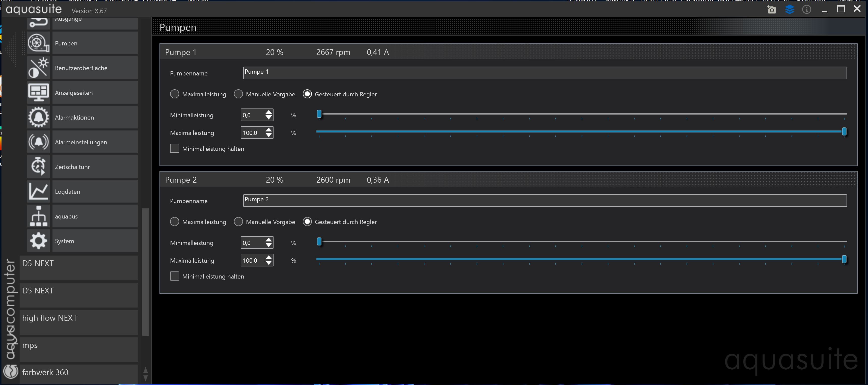Open the Zeitschaltuhr menu entry
The width and height of the screenshot is (868, 385).
coord(95,167)
